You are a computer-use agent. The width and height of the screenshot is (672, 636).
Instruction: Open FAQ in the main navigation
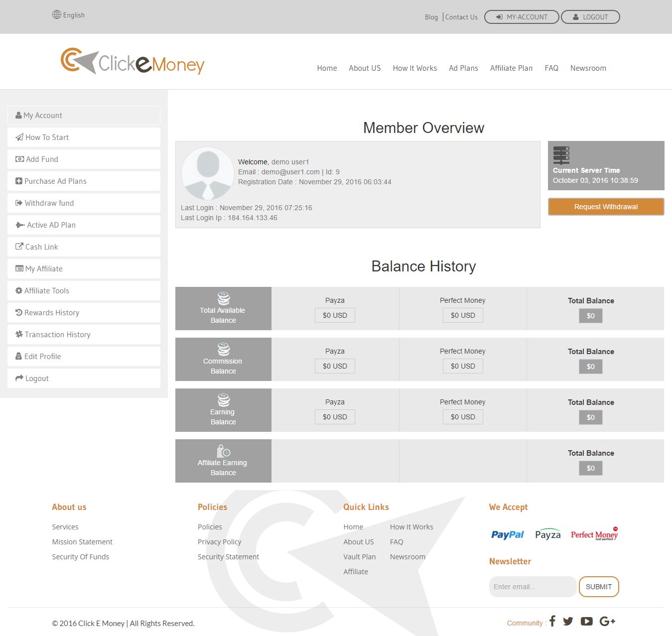[551, 68]
